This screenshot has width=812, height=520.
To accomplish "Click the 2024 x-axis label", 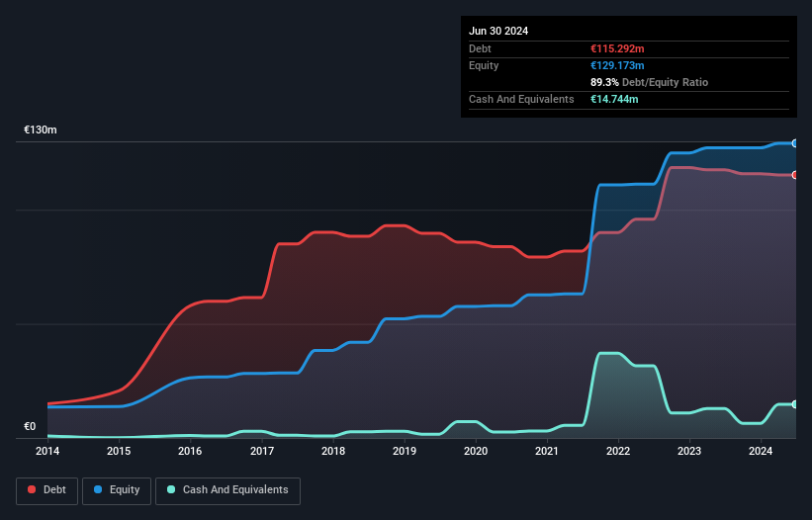I will tap(761, 451).
